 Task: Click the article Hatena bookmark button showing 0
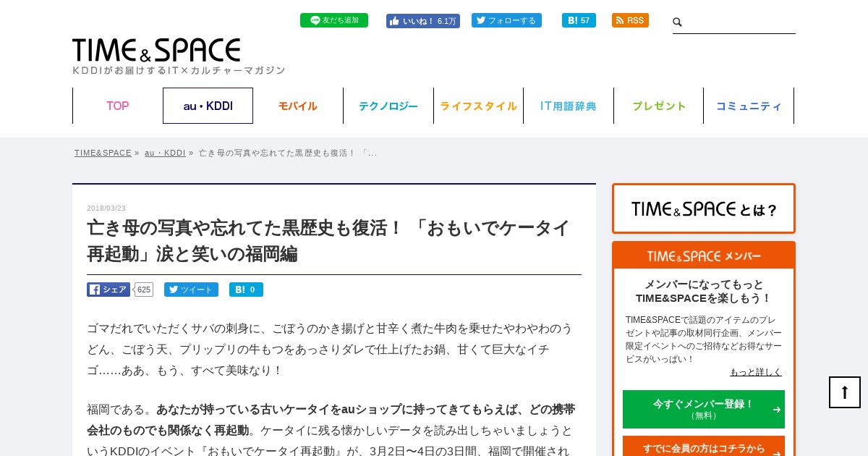click(x=246, y=290)
